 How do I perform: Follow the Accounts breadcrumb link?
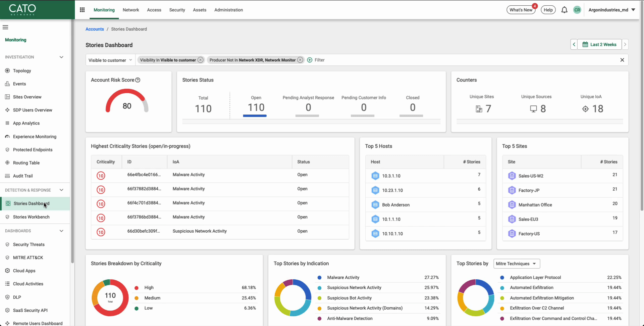(95, 29)
